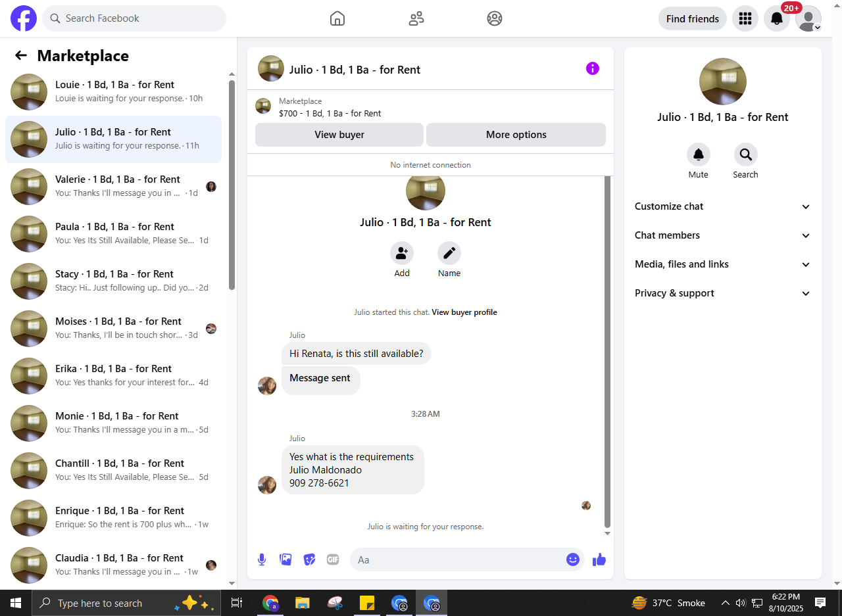
Task: Open Chantill's rental conversation
Action: [113, 471]
